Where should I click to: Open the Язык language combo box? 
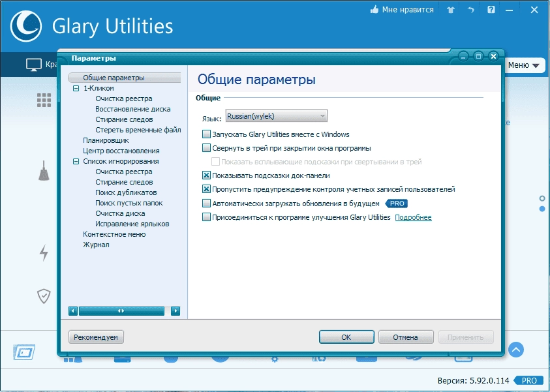277,116
